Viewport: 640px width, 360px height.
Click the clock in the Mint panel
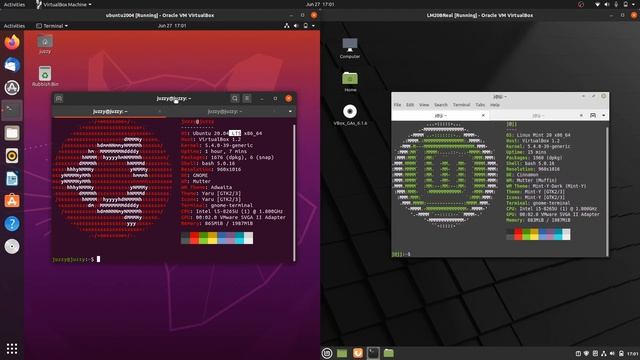pyautogui.click(x=633, y=353)
